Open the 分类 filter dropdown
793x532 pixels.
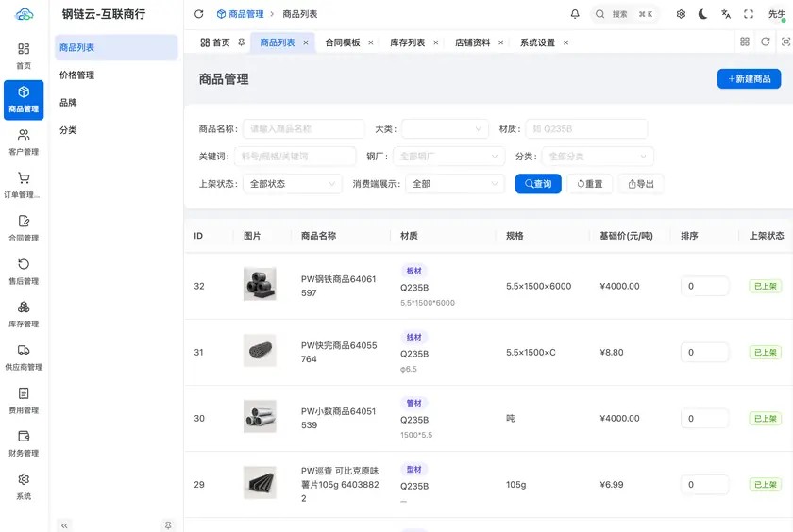(x=598, y=157)
